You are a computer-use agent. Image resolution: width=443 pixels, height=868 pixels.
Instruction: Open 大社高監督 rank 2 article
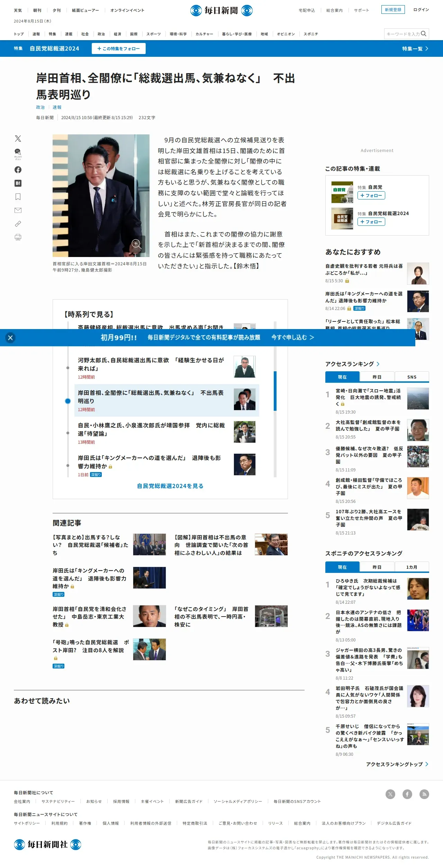coord(368,426)
